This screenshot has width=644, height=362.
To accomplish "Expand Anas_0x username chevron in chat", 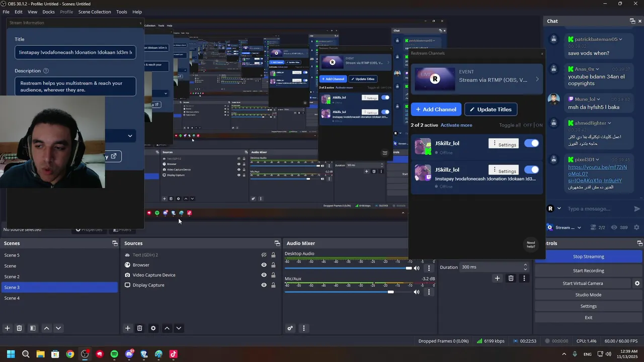I will [598, 69].
